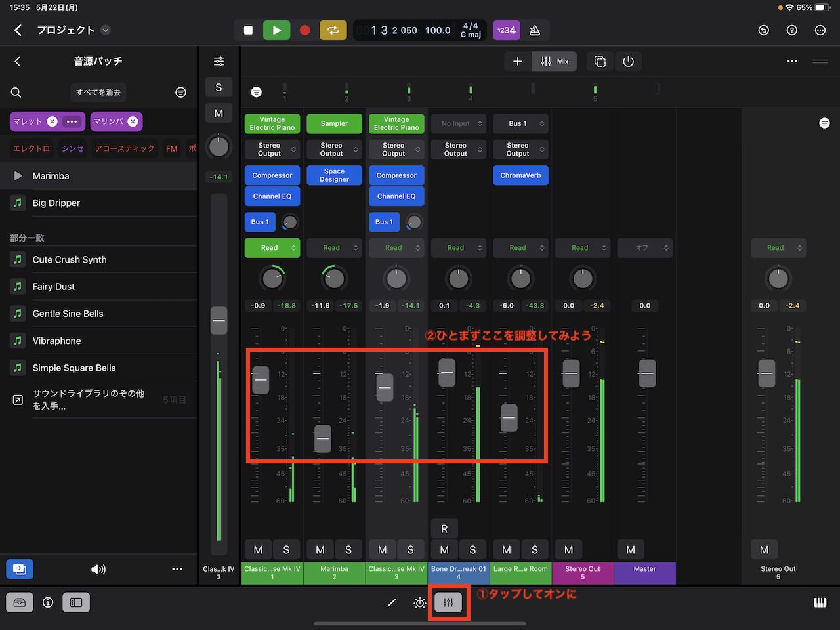
Task: Select the Vibraphone patch
Action: click(98, 341)
